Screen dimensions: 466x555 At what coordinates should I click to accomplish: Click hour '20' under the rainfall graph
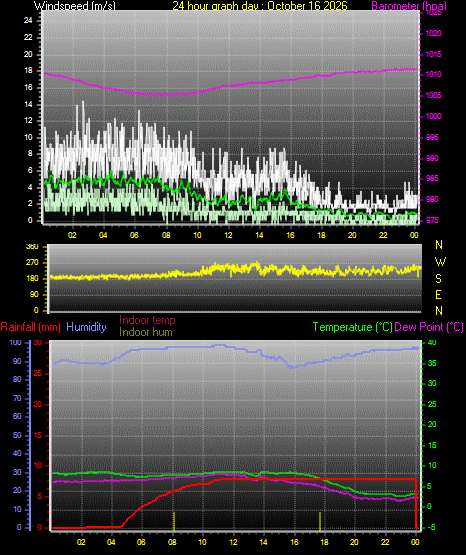[355, 542]
